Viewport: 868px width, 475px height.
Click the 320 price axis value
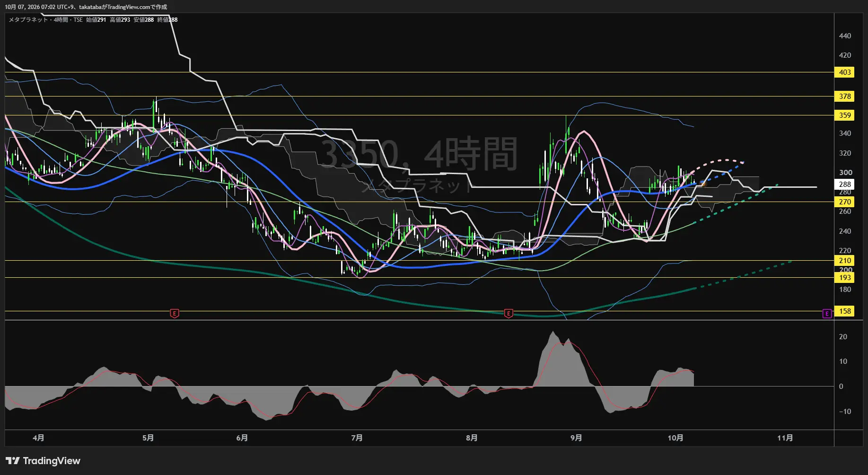pyautogui.click(x=845, y=153)
